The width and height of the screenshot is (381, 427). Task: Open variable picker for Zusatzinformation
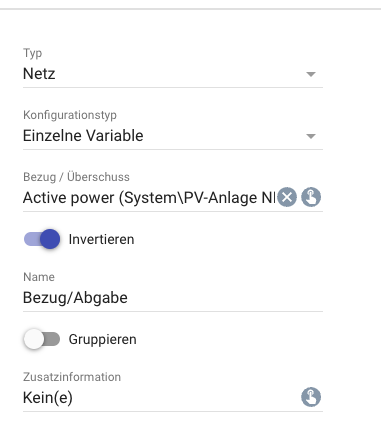(x=311, y=397)
